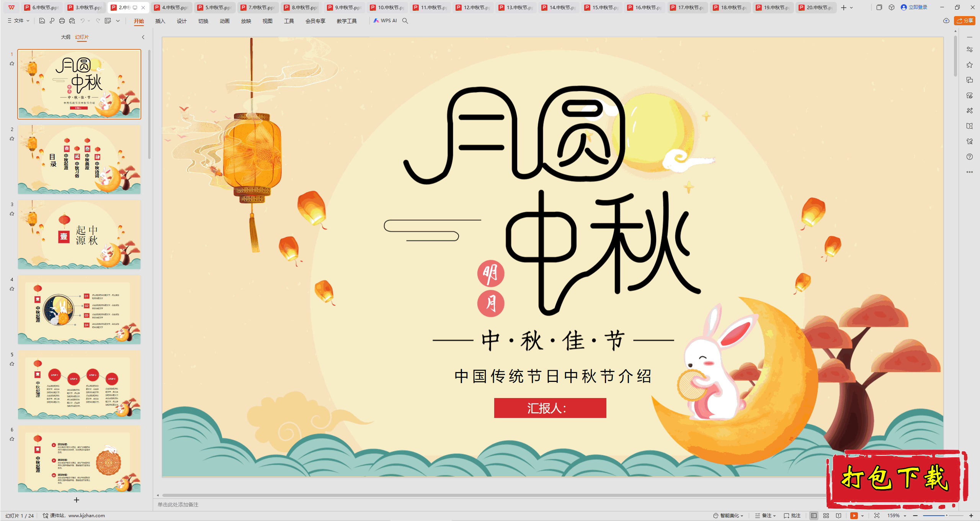Image resolution: width=980 pixels, height=521 pixels.
Task: Click the star icon in right sidebar
Action: [970, 65]
